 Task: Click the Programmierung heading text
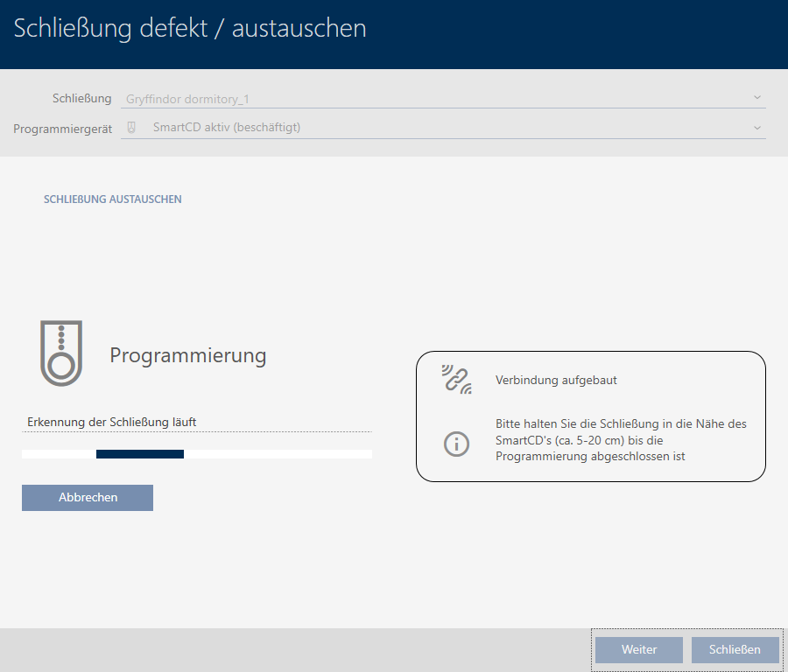pyautogui.click(x=187, y=355)
